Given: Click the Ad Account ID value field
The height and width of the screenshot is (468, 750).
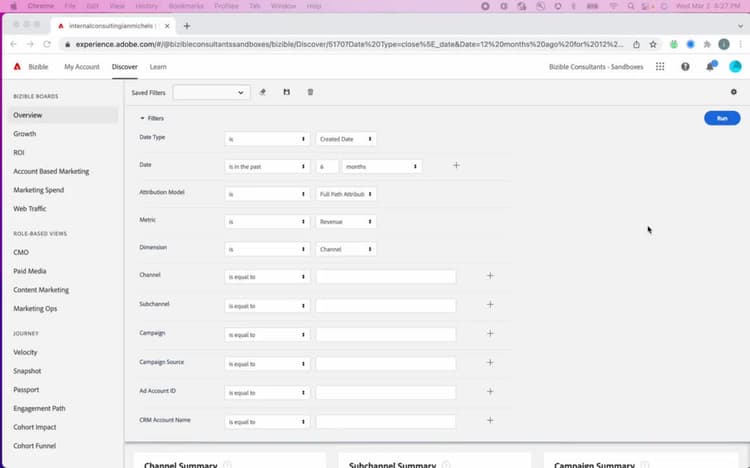Looking at the screenshot, I should coord(386,392).
